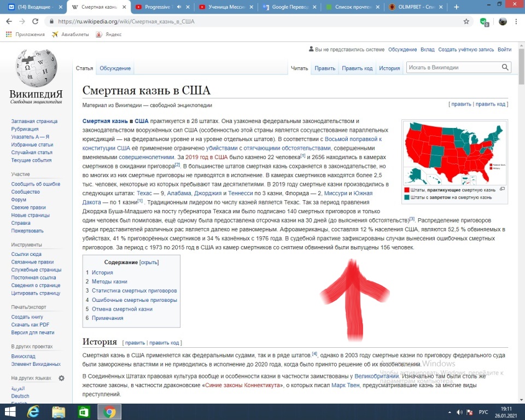Viewport: 525px width, 420px height.
Task: Open Свежие правки in the sidebar
Action: click(28, 207)
